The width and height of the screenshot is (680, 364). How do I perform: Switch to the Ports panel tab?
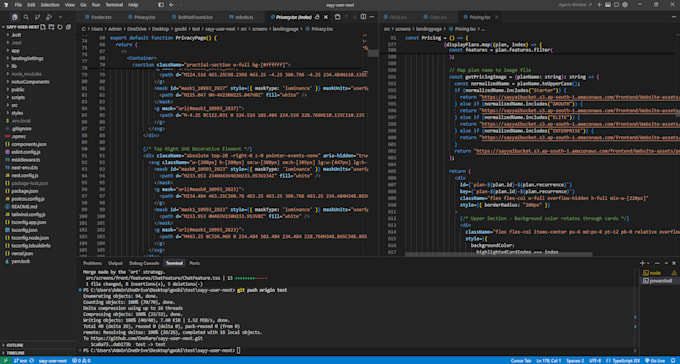pos(195,263)
